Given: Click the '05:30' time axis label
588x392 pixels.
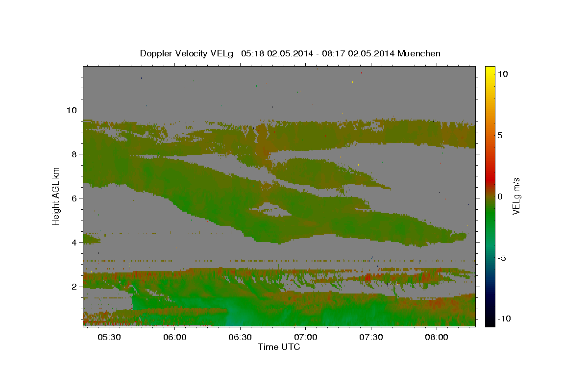Looking at the screenshot, I should 109,338.
